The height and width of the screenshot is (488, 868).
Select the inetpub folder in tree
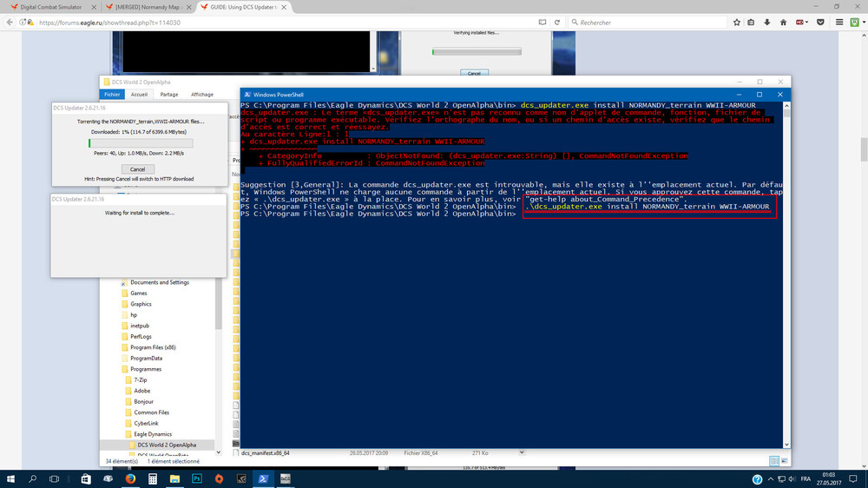(140, 326)
